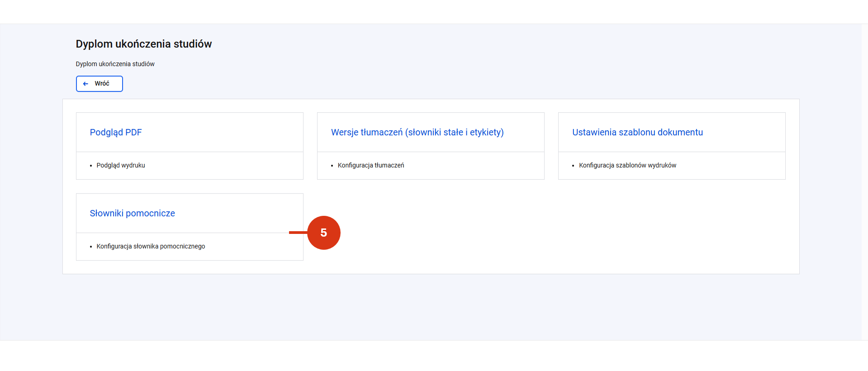Select the Konfiguracja tłumaczeń list item
The height and width of the screenshot is (371, 868).
tap(371, 165)
